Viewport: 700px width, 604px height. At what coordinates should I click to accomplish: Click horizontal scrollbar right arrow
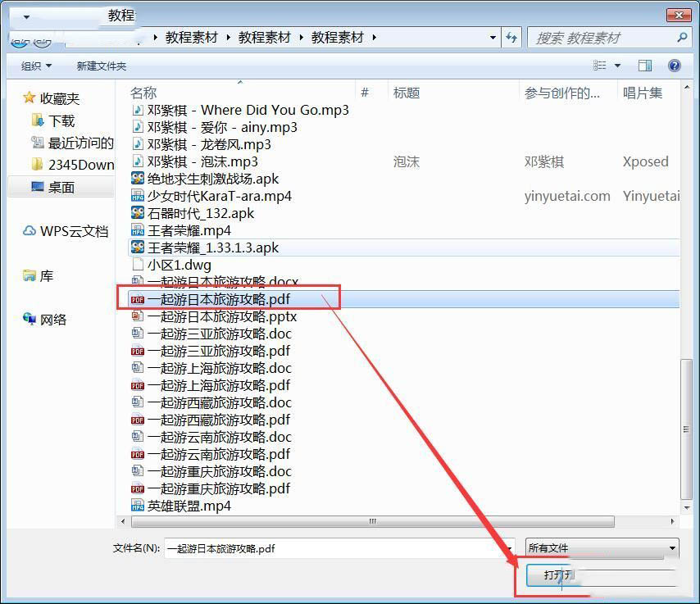[x=672, y=521]
